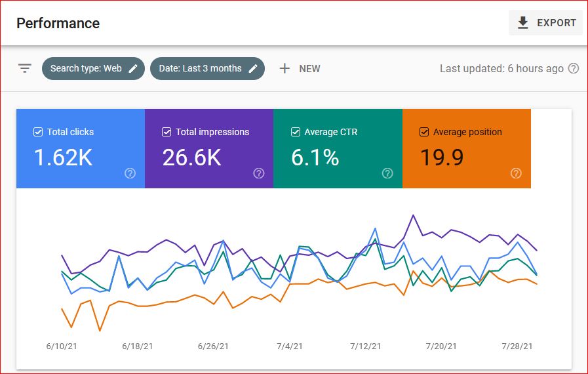
Task: Click the pencil icon on Date chip
Action: [253, 68]
